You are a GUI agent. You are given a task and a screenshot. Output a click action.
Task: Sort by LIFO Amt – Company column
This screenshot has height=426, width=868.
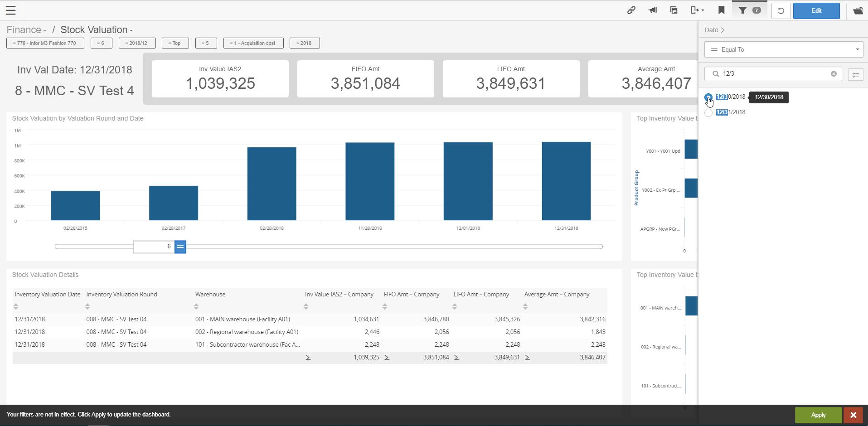[455, 307]
